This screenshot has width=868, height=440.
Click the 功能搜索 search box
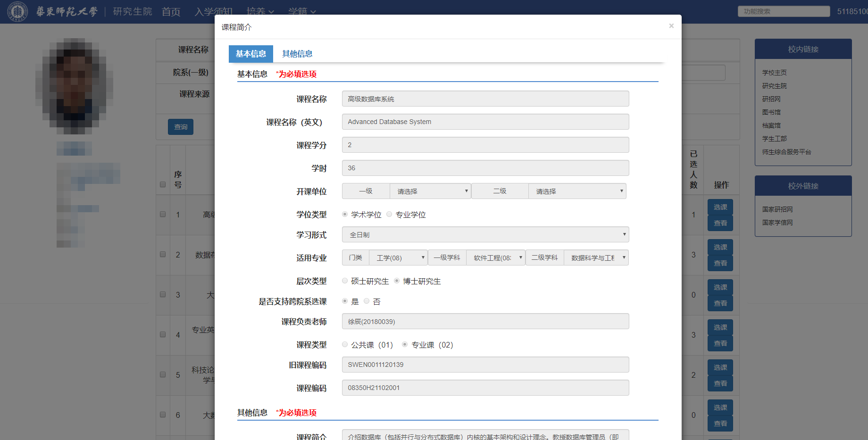click(784, 11)
